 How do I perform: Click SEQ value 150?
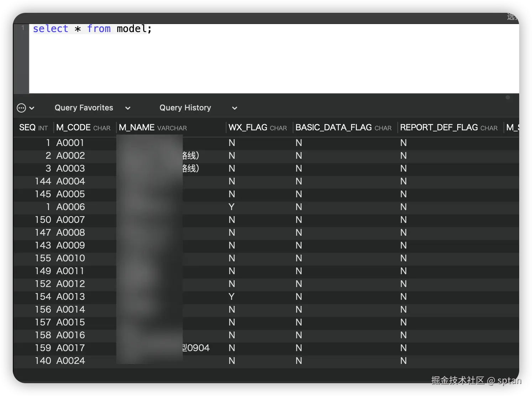click(x=43, y=220)
